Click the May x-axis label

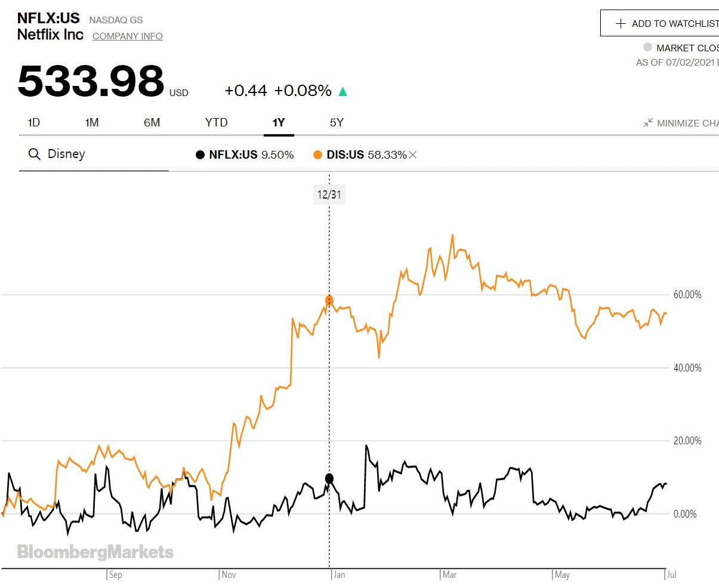[x=562, y=575]
